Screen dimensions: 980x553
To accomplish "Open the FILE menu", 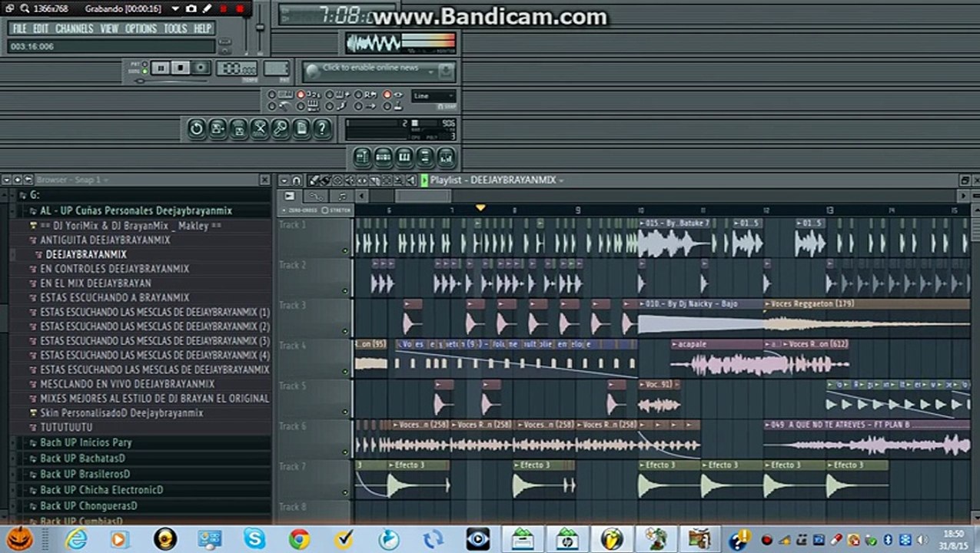I will click(19, 28).
